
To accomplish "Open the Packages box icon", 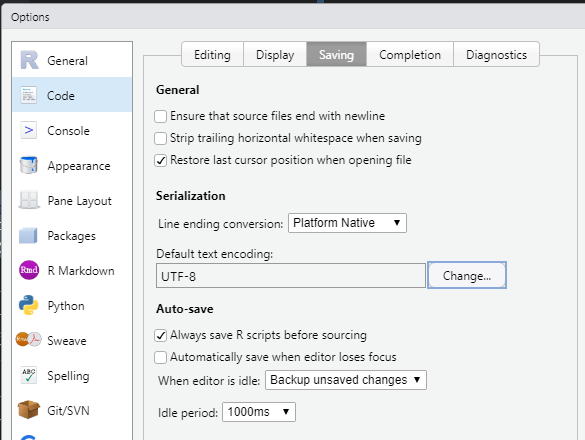I will [x=28, y=235].
